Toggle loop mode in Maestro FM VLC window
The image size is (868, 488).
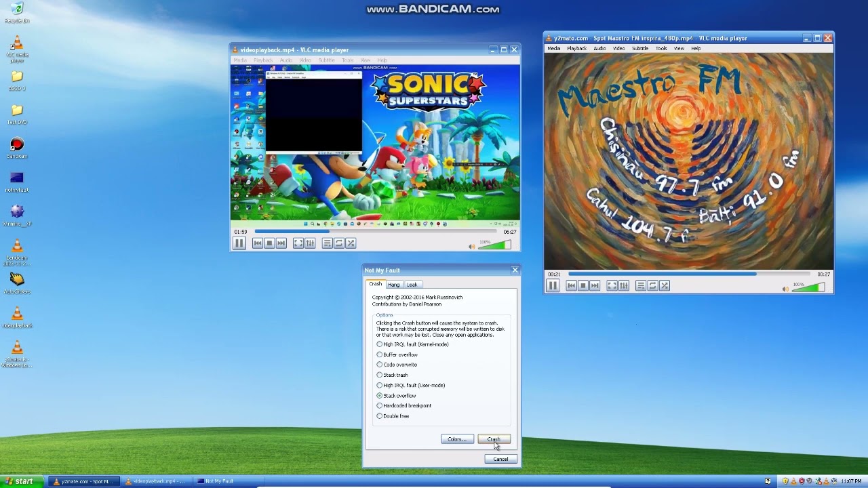coord(652,286)
